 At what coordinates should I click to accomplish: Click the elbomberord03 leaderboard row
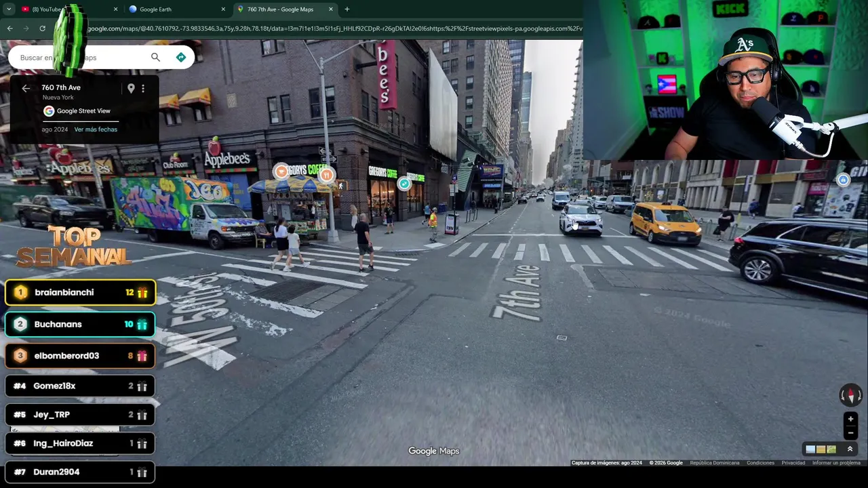click(80, 356)
